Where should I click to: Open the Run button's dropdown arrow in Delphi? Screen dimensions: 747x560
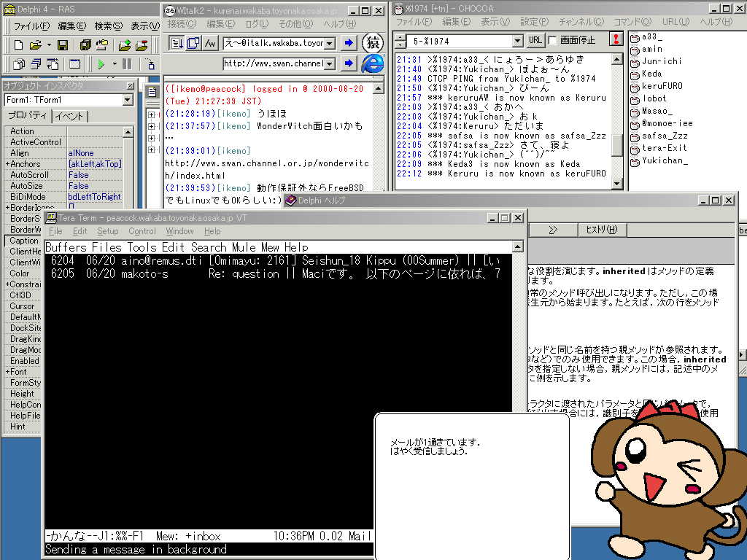coord(115,63)
